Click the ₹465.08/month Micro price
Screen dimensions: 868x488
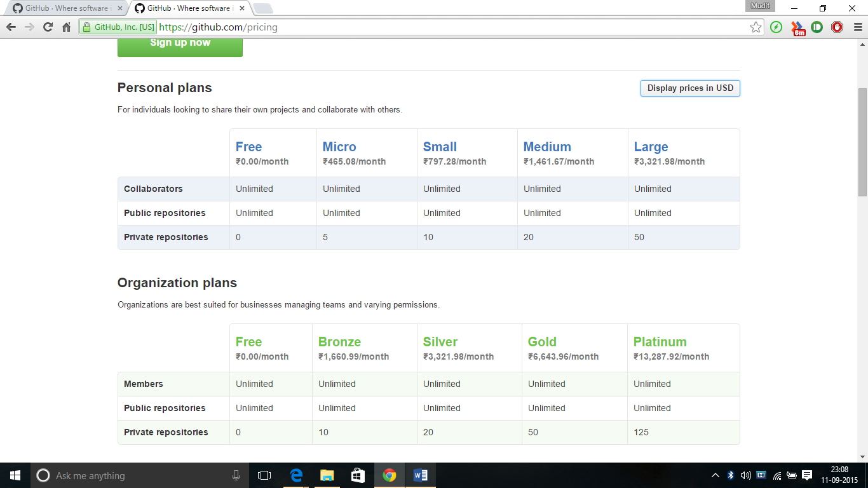point(354,161)
